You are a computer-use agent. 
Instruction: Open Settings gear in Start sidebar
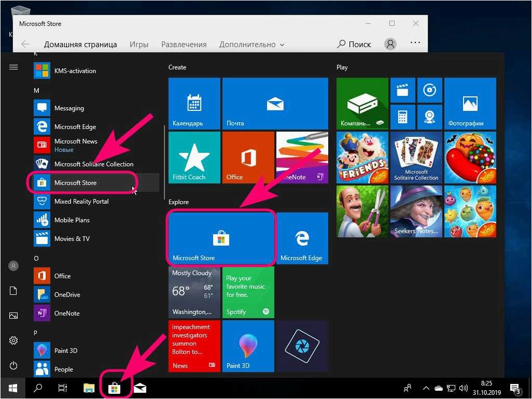click(x=13, y=340)
